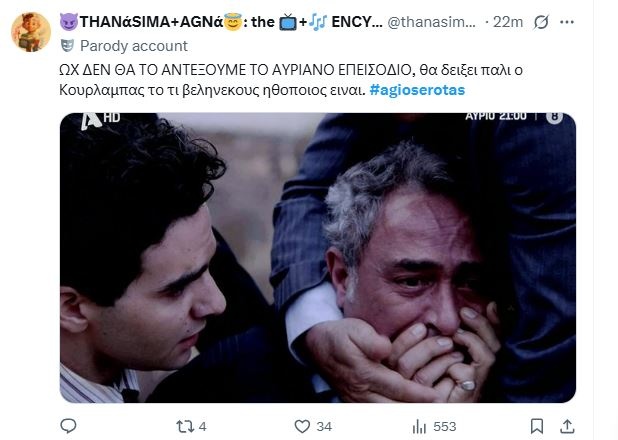Click the Greek tweet text body
This screenshot has width=618, height=440.
tap(291, 80)
